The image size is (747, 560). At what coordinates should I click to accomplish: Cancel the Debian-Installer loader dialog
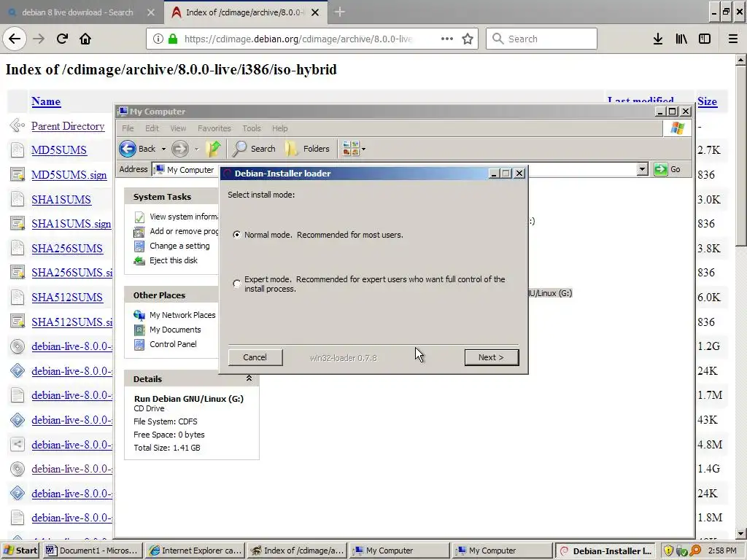click(255, 357)
